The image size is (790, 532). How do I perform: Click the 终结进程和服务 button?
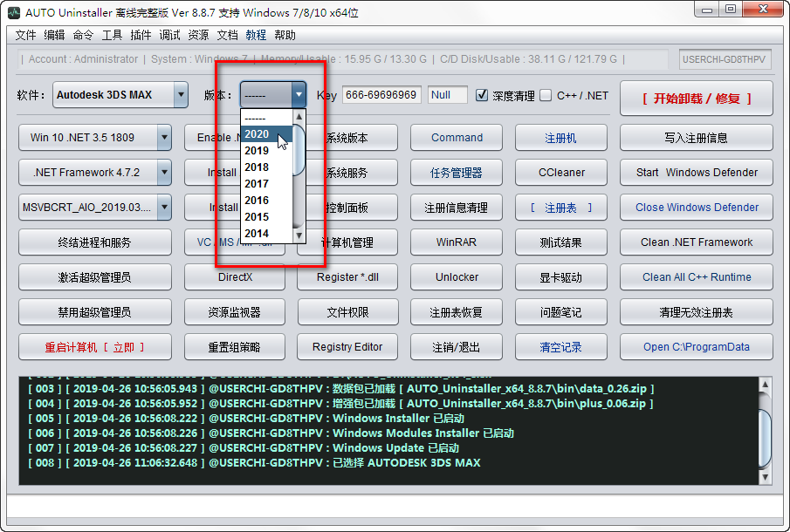coord(95,242)
